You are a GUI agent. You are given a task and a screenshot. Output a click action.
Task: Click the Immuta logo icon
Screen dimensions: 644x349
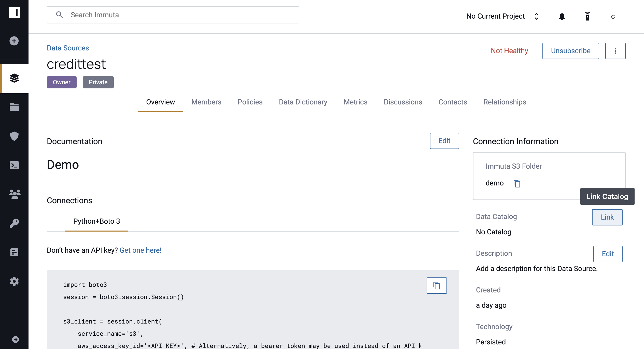(x=14, y=12)
